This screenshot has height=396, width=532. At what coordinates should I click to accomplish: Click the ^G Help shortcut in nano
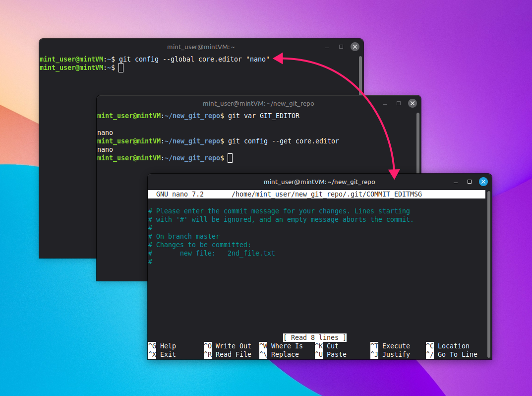point(162,346)
